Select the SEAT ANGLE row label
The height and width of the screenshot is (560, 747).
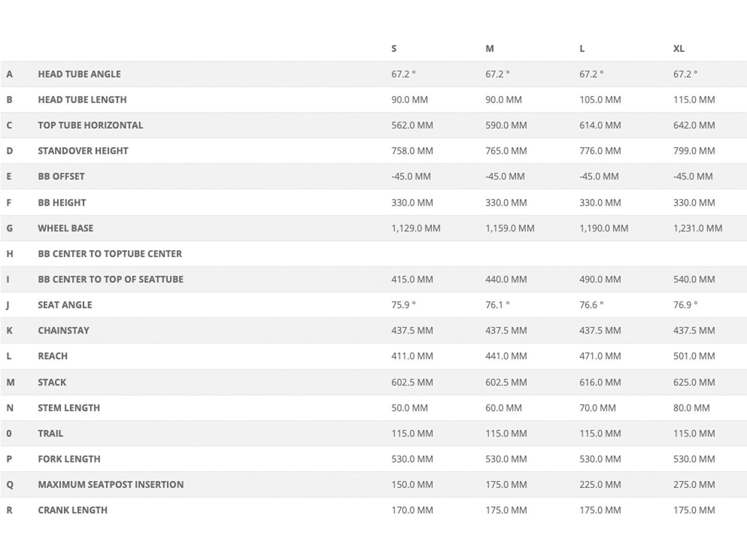(65, 305)
